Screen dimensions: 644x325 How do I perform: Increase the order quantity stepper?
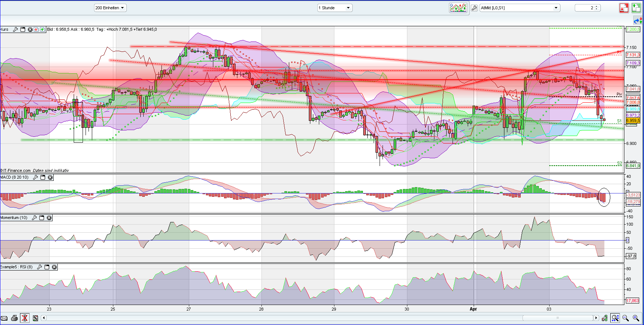(597, 6)
